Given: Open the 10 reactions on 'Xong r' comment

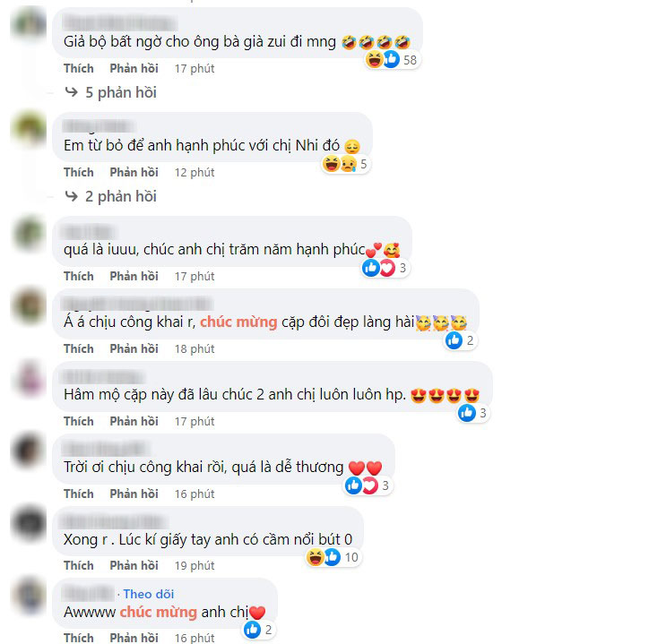Looking at the screenshot, I should click(333, 557).
